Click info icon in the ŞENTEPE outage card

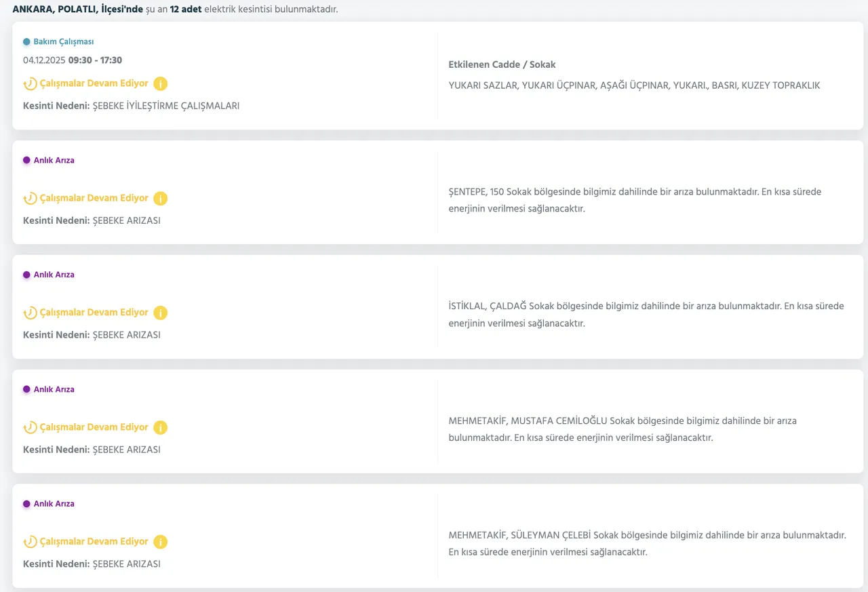tap(160, 199)
